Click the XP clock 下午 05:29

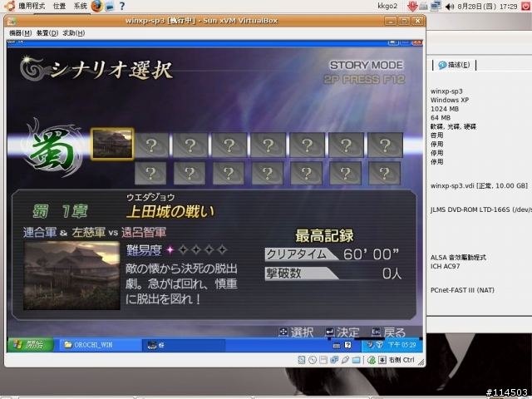pyautogui.click(x=401, y=345)
